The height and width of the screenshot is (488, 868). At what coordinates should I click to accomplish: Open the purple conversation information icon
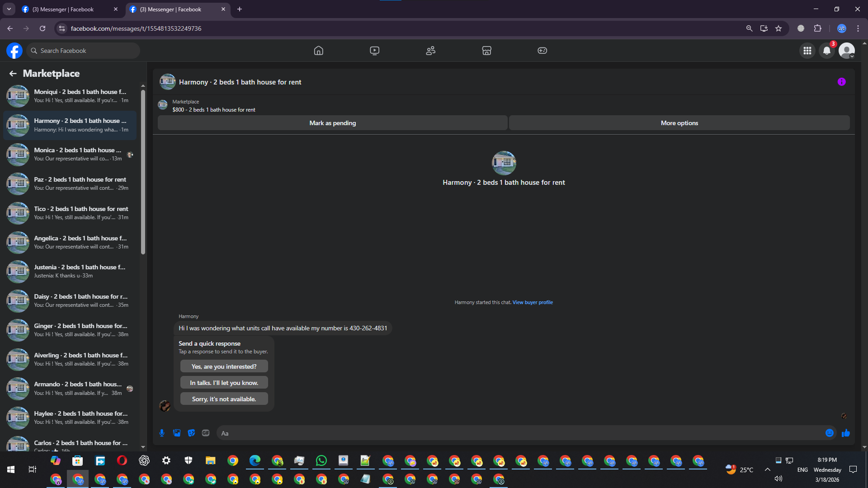click(841, 82)
